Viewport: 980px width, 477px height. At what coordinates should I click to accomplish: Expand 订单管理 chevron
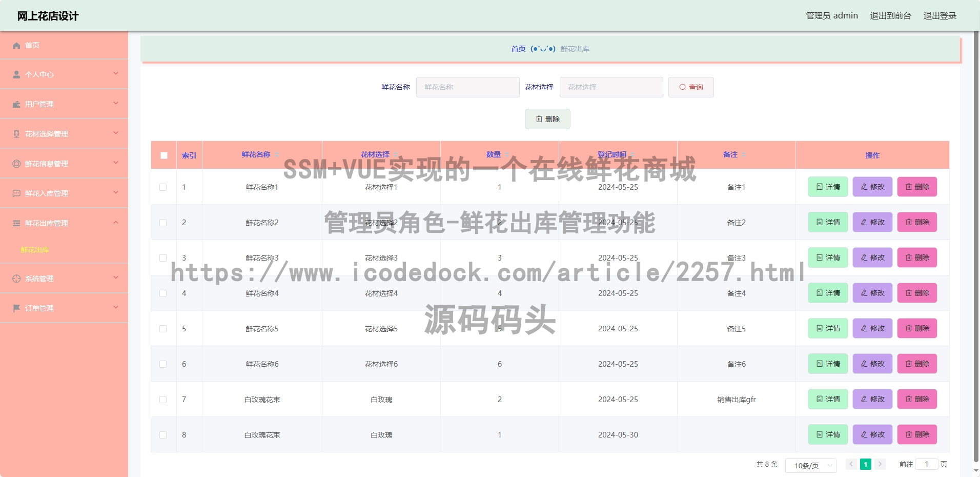[x=116, y=307]
